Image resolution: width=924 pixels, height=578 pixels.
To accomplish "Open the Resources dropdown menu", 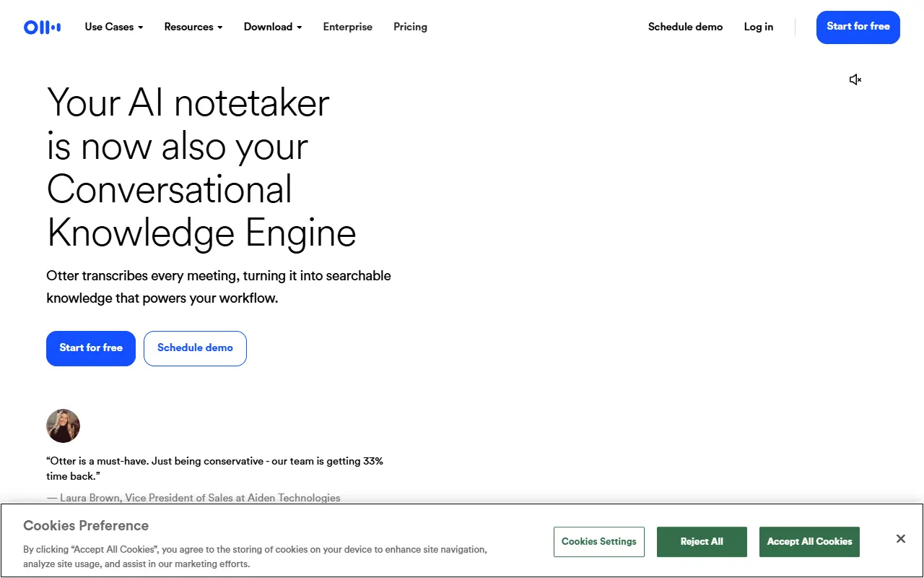I will tap(193, 27).
